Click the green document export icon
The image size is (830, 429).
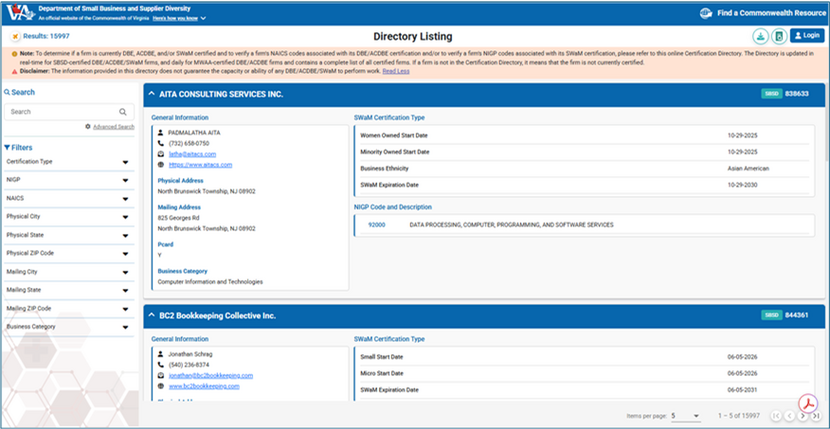pyautogui.click(x=779, y=36)
